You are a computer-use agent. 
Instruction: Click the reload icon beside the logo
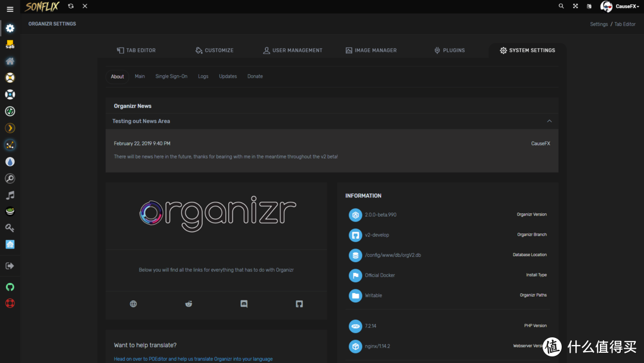pyautogui.click(x=71, y=6)
